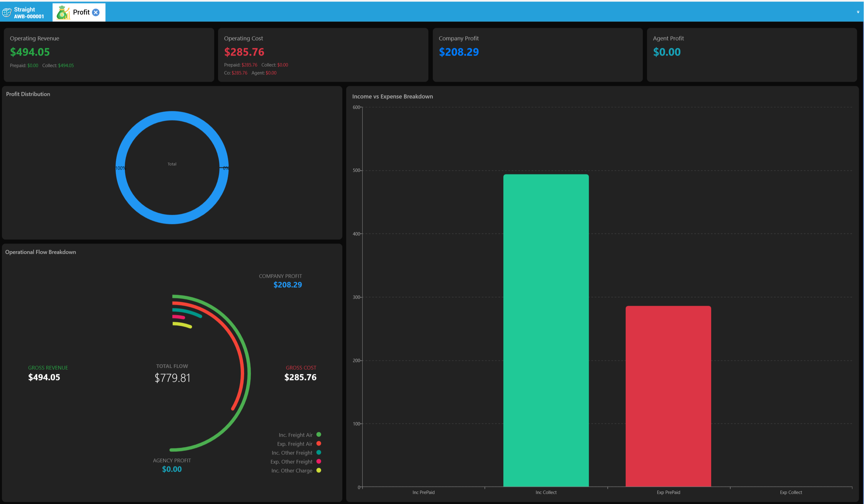Viewport: 864px width, 504px height.
Task: Close the Profit tab
Action: pos(96,12)
